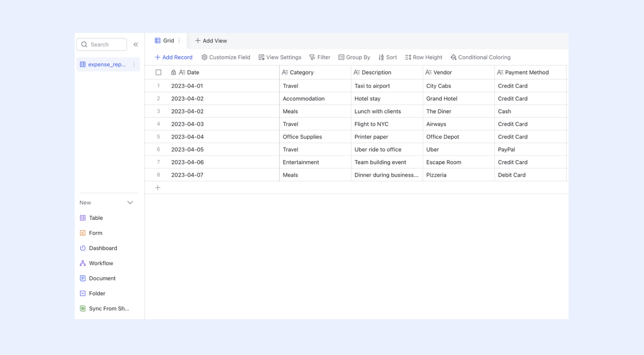Click the Row Height icon
The height and width of the screenshot is (355, 644).
(408, 57)
